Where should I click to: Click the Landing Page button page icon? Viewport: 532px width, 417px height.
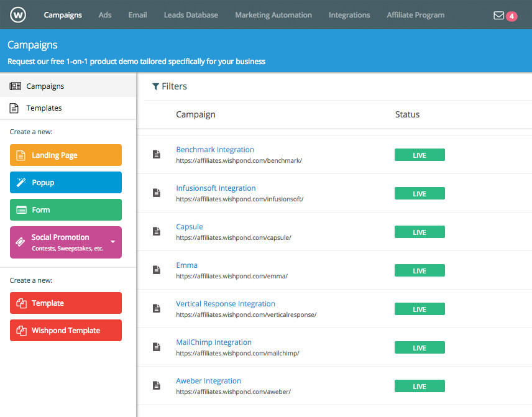(21, 155)
